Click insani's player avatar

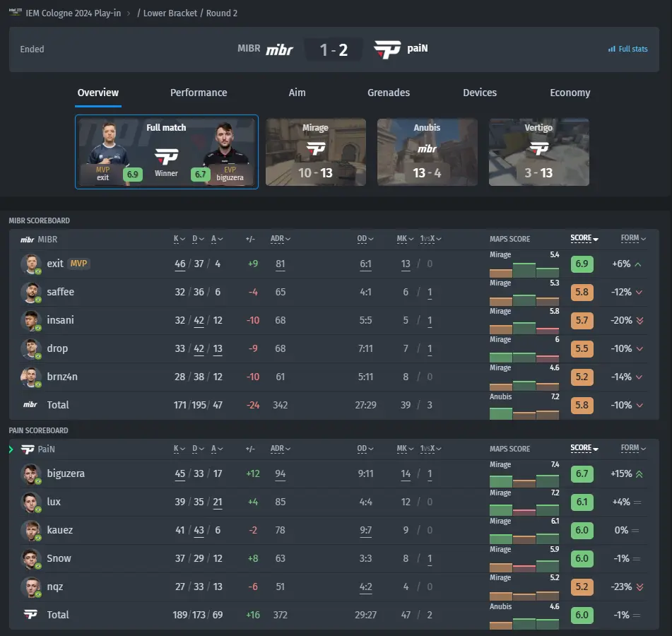[x=31, y=320]
